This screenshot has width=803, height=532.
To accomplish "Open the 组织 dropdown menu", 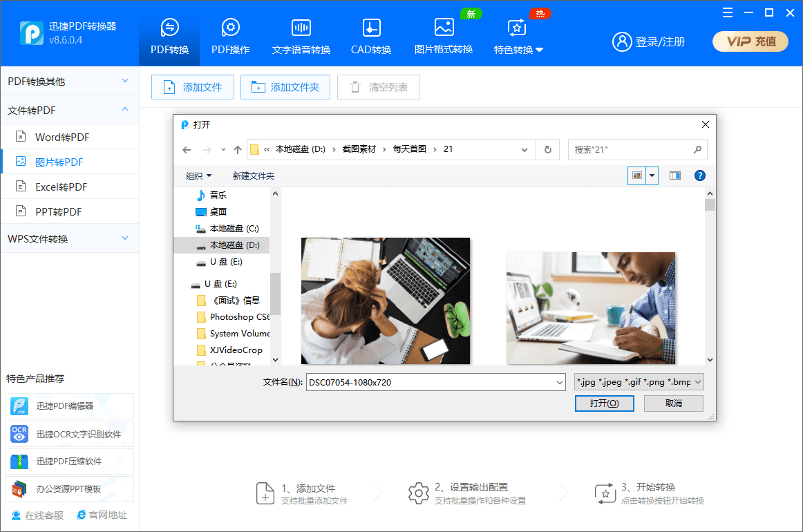I will tap(199, 175).
